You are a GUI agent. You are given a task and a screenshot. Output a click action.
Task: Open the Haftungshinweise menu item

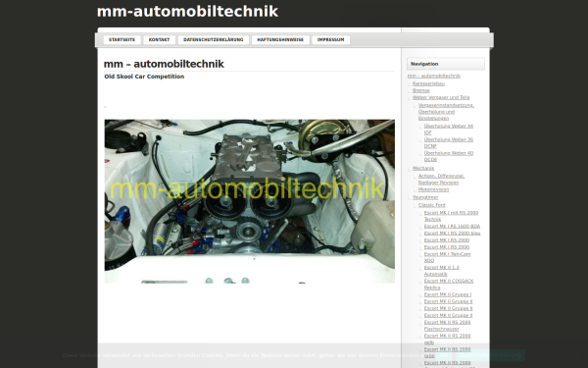[x=280, y=40]
